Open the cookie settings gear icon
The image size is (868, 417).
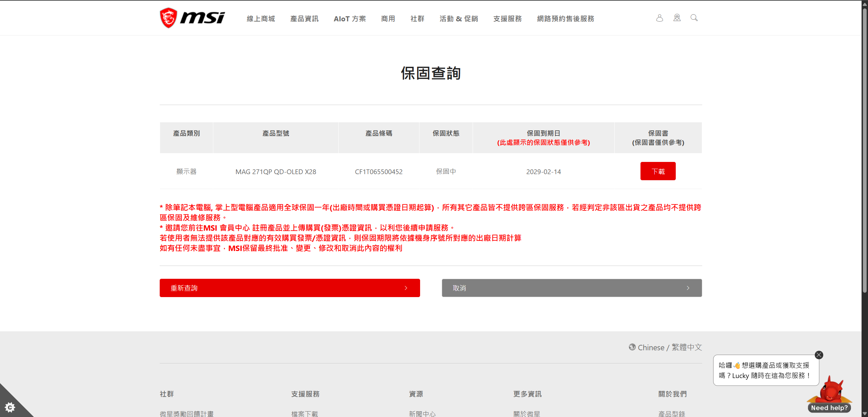(10, 407)
